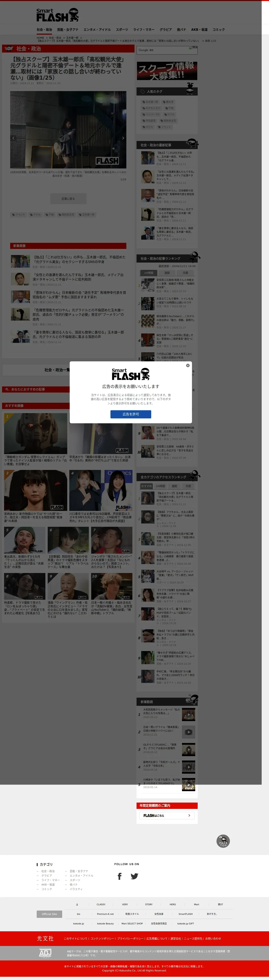Screen dimensions: 269x980
Task: Select the ホテル tag under the article
Action: pos(35,214)
